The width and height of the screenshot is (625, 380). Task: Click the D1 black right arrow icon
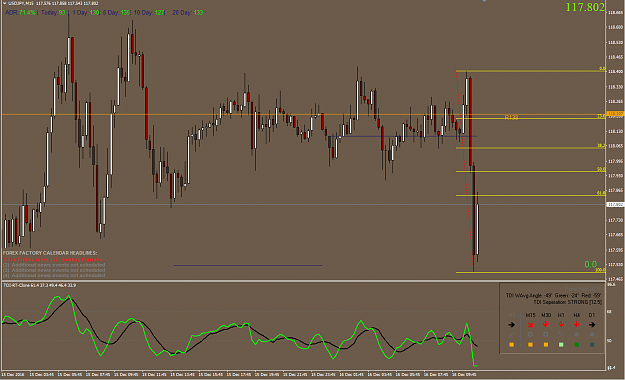coord(592,325)
